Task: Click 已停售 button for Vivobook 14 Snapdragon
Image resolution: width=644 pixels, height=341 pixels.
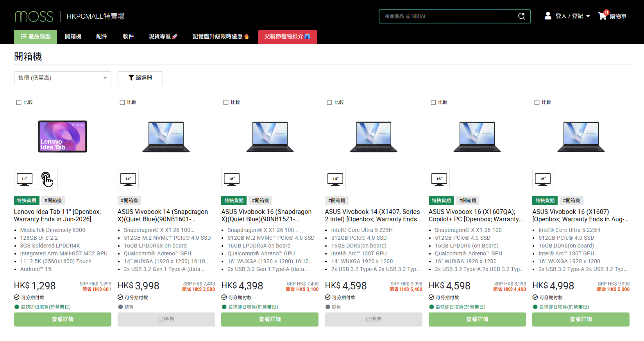Action: pyautogui.click(x=166, y=319)
